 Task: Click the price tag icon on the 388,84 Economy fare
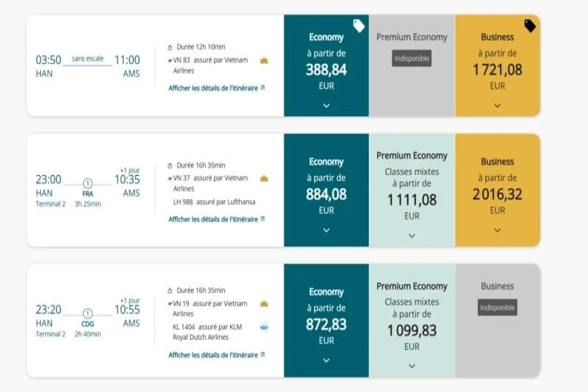pos(359,26)
